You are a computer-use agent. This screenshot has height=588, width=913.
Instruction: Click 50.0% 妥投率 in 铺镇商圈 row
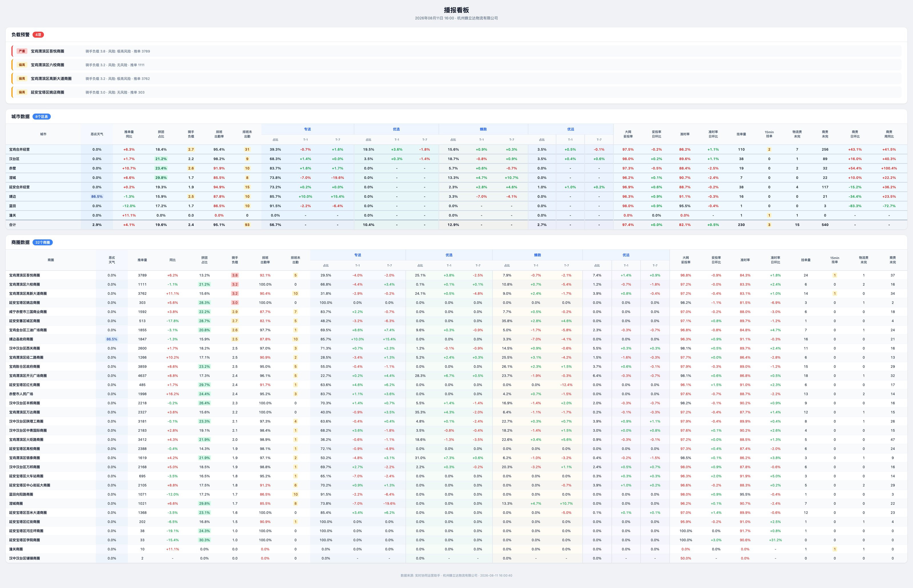(686, 558)
